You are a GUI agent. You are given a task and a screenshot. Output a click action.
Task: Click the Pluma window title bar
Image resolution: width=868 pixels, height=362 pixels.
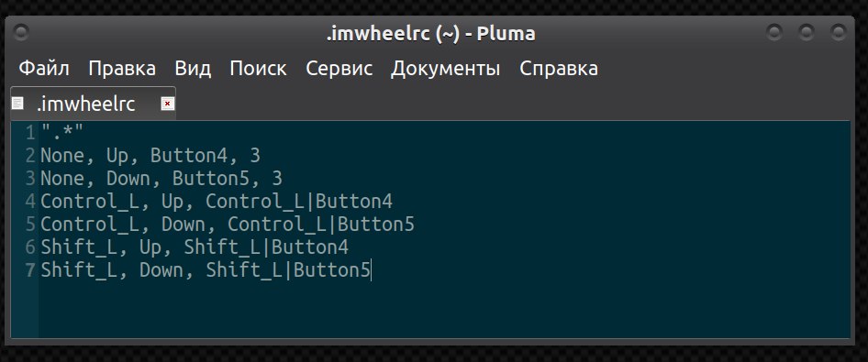tap(430, 34)
